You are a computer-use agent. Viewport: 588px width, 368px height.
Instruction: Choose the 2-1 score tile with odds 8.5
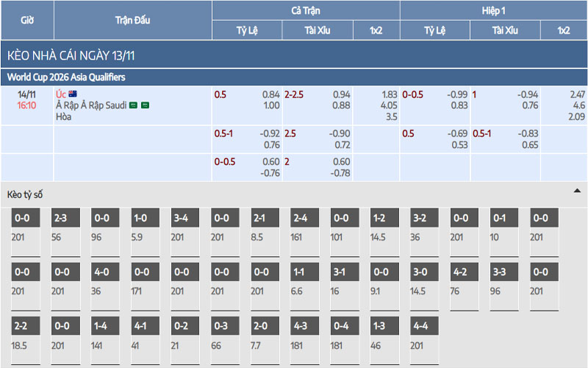[260, 218]
